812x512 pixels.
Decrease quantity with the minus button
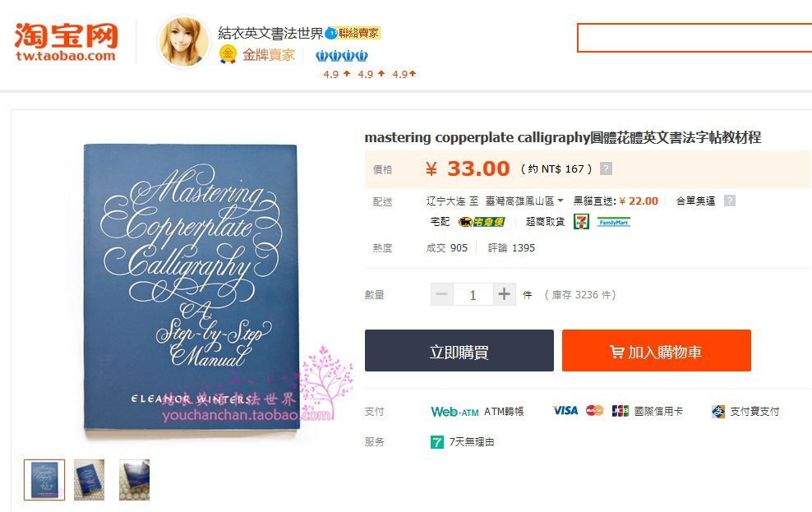click(441, 294)
